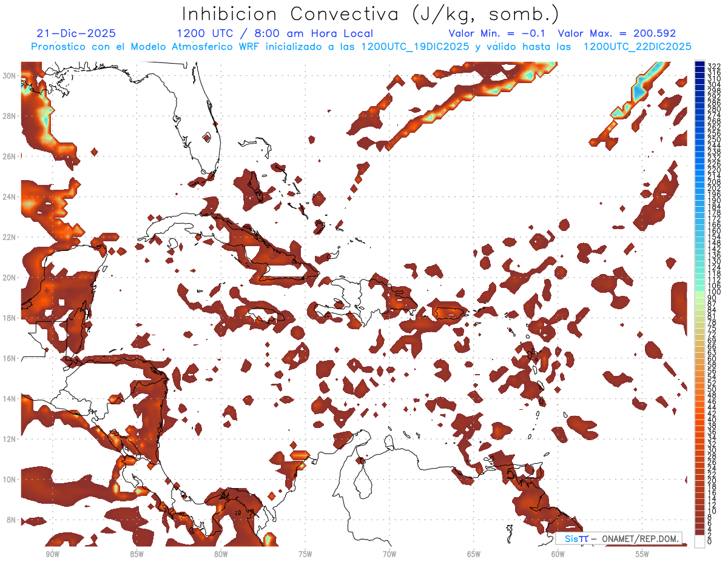This screenshot has width=728, height=562.
Task: Click the '90W' longitude label
Action: tap(52, 554)
